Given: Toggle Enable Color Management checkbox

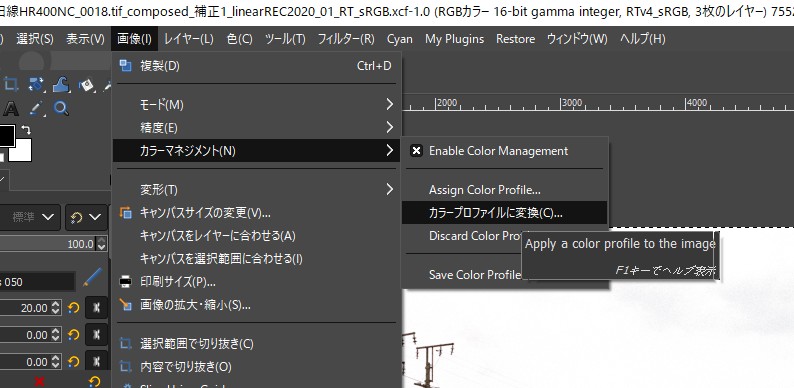Looking at the screenshot, I should 416,151.
